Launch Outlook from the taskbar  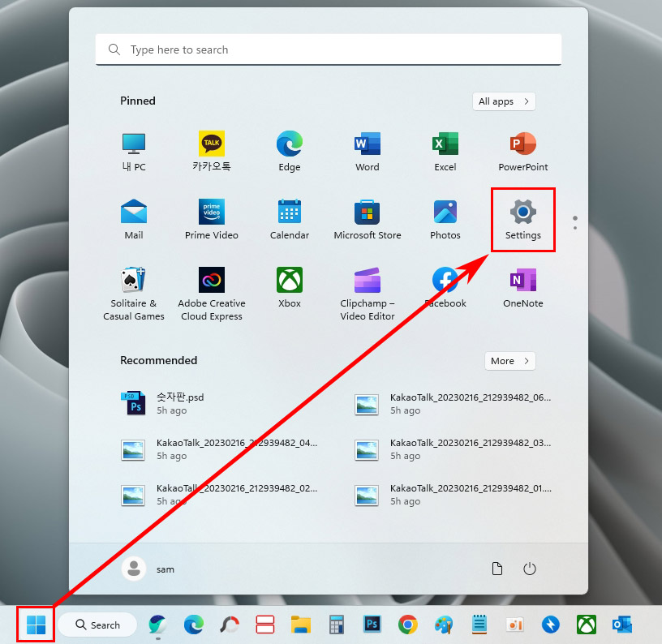point(622,625)
